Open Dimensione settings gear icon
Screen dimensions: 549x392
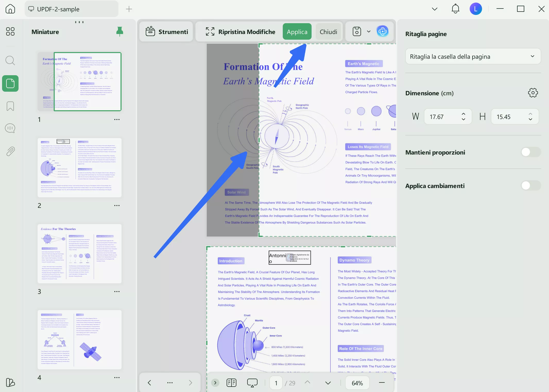pyautogui.click(x=533, y=93)
